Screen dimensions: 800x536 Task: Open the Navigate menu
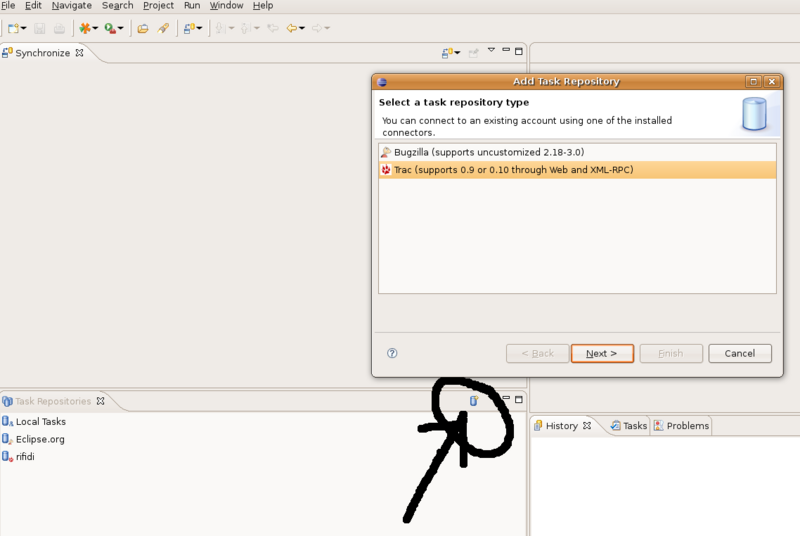pos(72,6)
